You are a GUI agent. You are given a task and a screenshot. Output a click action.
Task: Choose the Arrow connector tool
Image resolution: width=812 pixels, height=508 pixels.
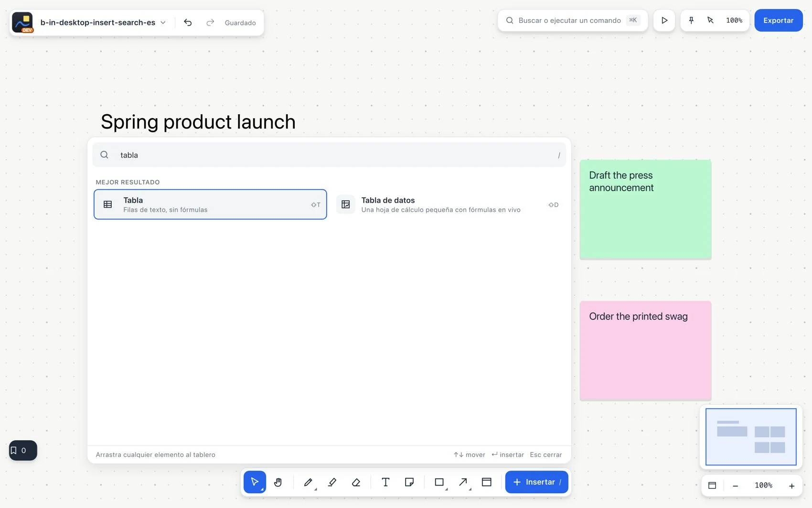click(x=463, y=482)
